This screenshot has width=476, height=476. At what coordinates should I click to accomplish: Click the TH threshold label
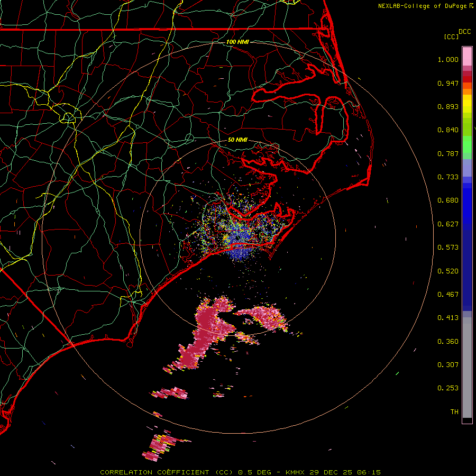[x=454, y=412]
